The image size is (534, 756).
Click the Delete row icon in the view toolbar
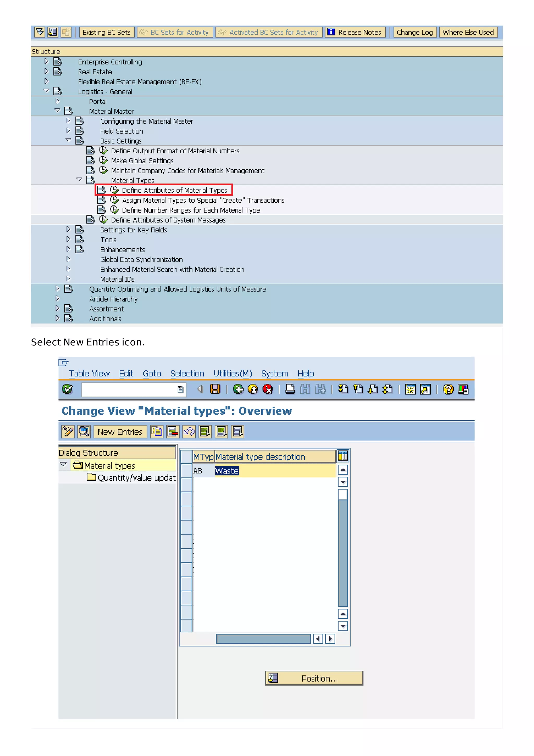pos(173,432)
